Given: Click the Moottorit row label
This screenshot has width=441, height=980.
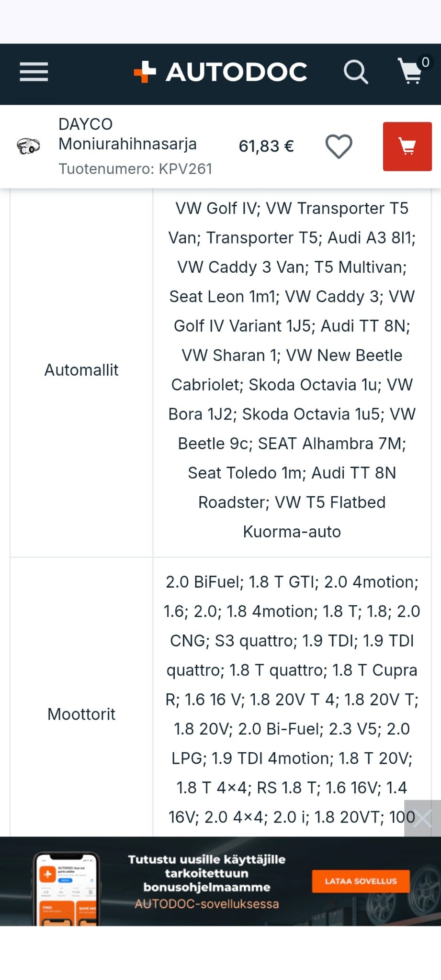Looking at the screenshot, I should (81, 714).
